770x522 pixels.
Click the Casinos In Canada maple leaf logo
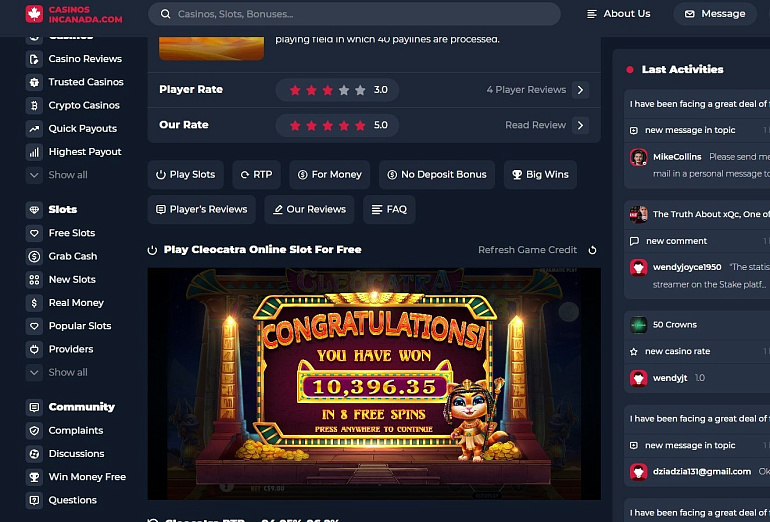tap(34, 14)
